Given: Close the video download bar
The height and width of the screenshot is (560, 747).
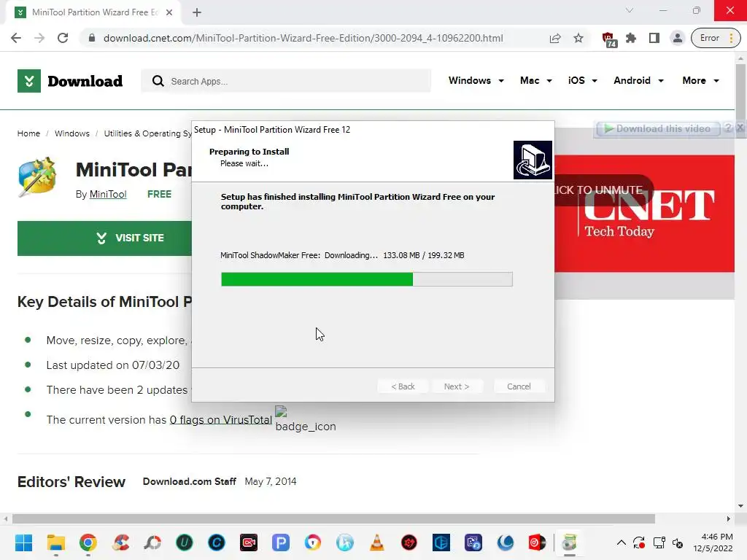Looking at the screenshot, I should 740,128.
